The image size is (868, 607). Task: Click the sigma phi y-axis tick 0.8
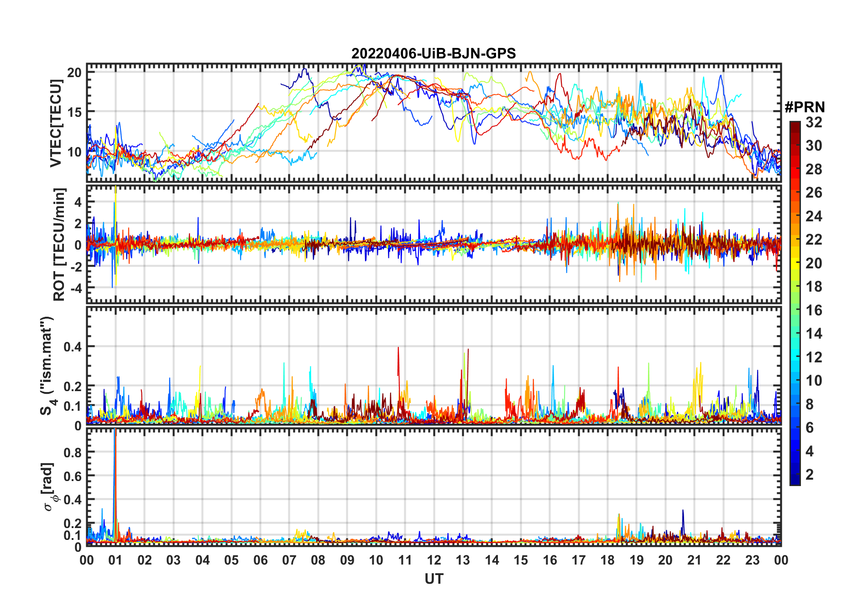73,452
